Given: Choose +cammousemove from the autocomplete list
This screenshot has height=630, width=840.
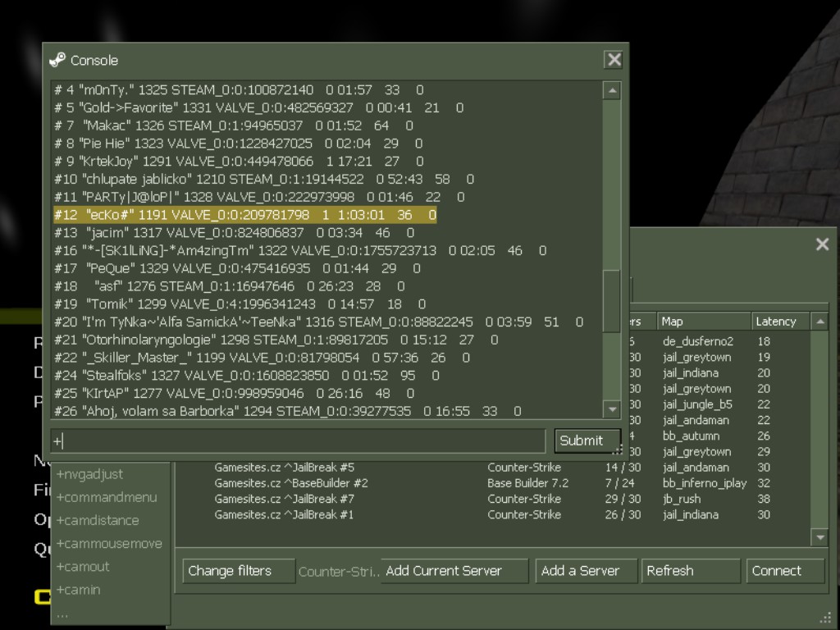Looking at the screenshot, I should [109, 543].
